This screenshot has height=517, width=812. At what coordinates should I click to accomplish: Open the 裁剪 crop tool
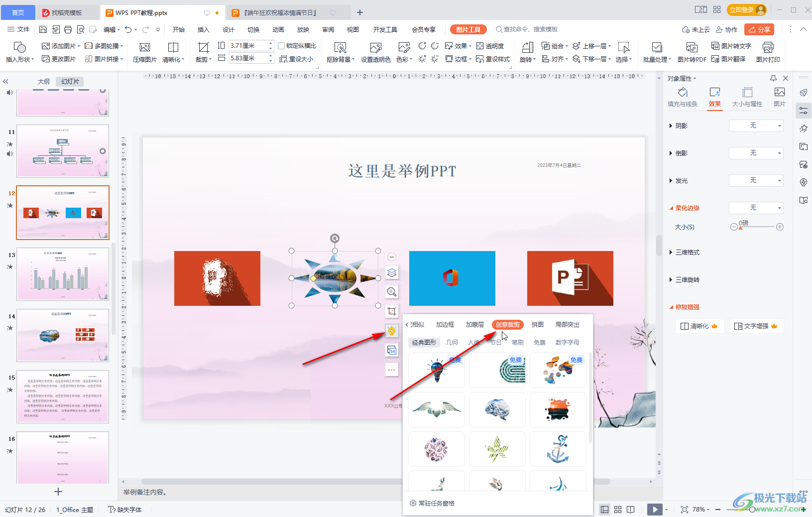coord(203,52)
